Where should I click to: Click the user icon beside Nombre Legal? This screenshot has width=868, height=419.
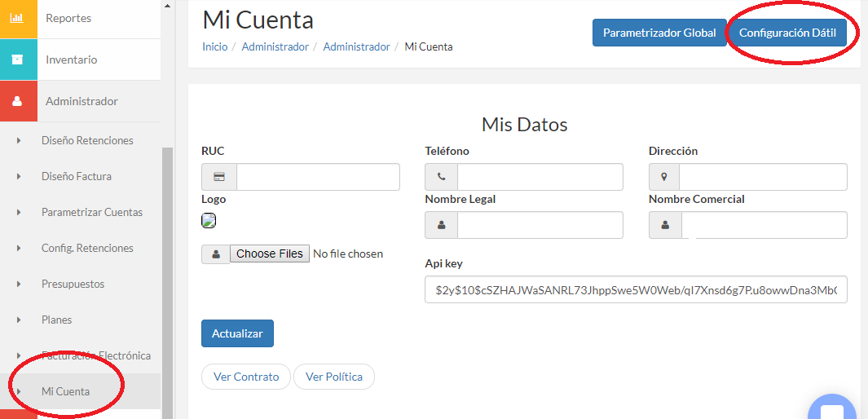coord(441,225)
